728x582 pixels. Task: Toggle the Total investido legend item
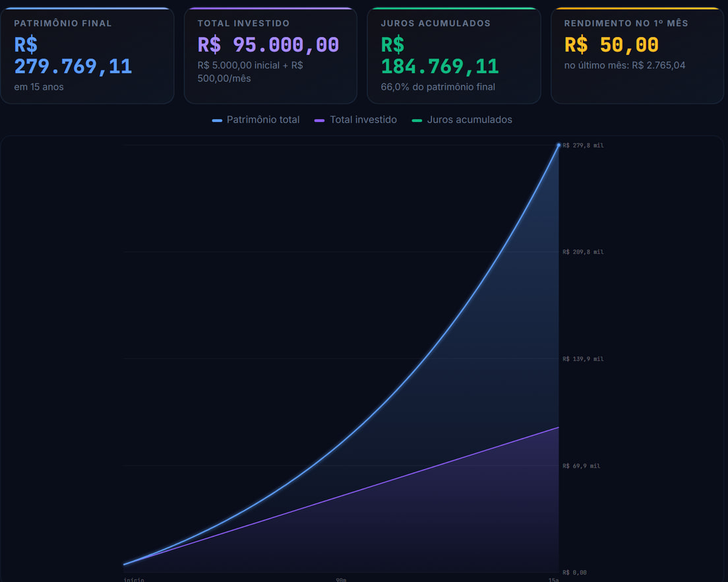[x=355, y=120]
